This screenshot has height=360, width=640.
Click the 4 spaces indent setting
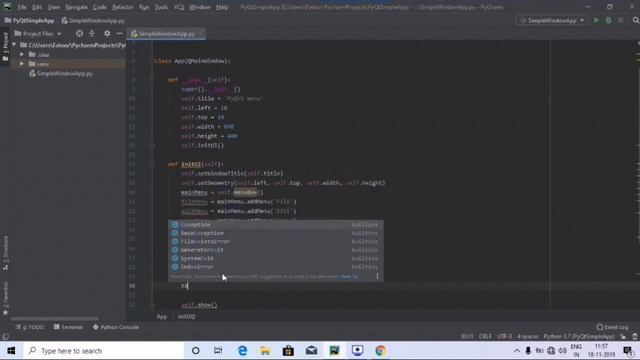(528, 336)
